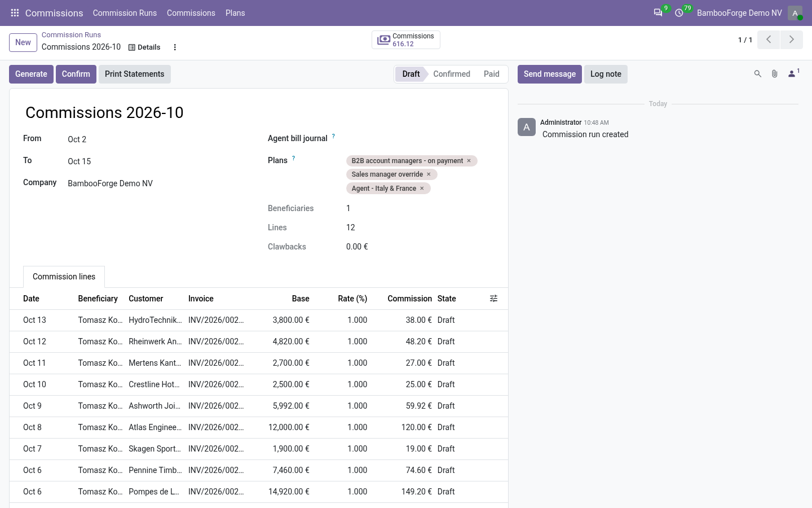Open the apps grid home menu

coord(15,13)
